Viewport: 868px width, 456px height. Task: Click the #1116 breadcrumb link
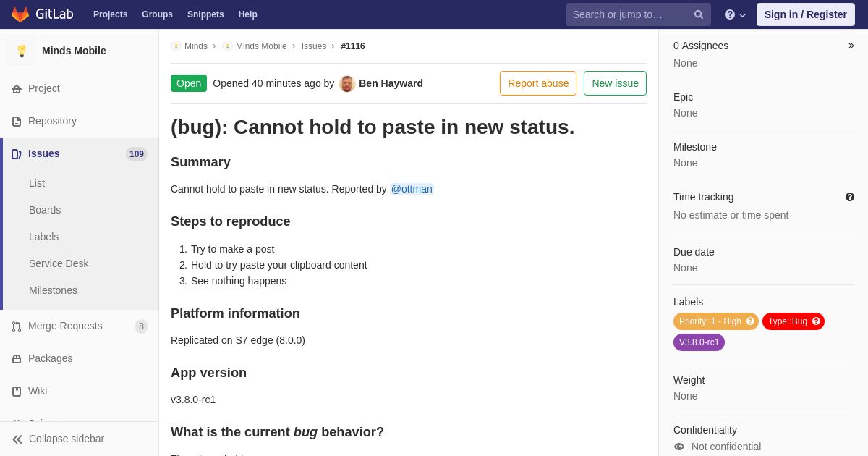pyautogui.click(x=353, y=46)
